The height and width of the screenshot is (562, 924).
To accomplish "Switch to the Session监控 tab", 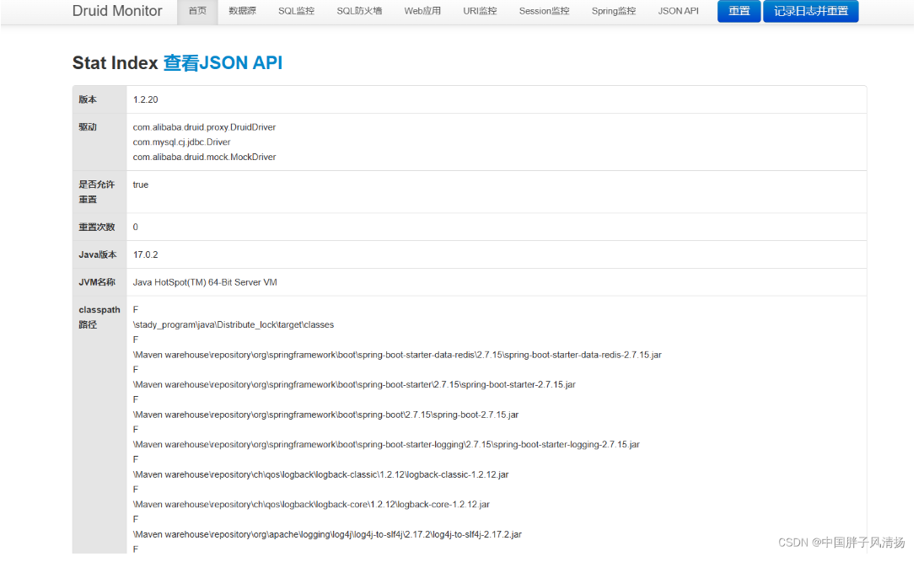I will click(544, 11).
